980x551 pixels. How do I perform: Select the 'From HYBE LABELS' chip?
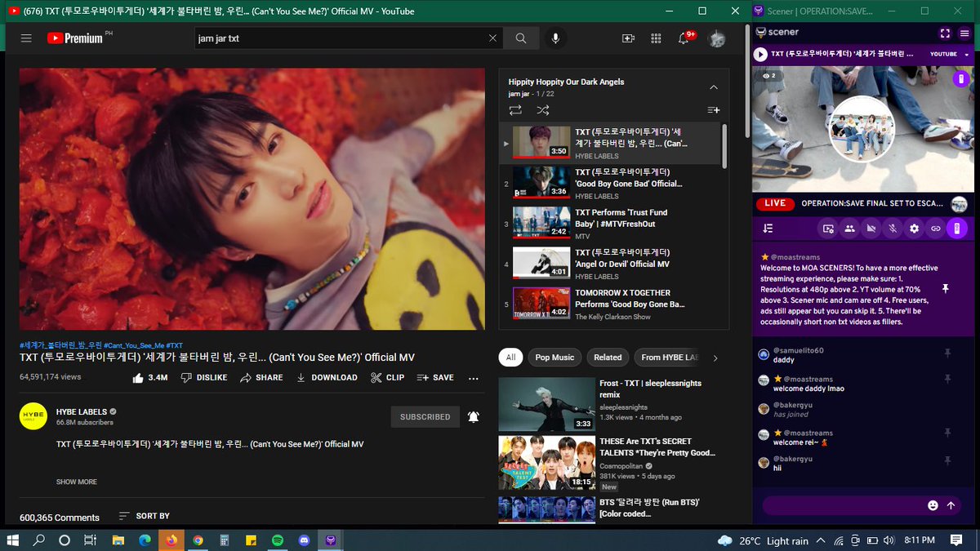coord(669,358)
